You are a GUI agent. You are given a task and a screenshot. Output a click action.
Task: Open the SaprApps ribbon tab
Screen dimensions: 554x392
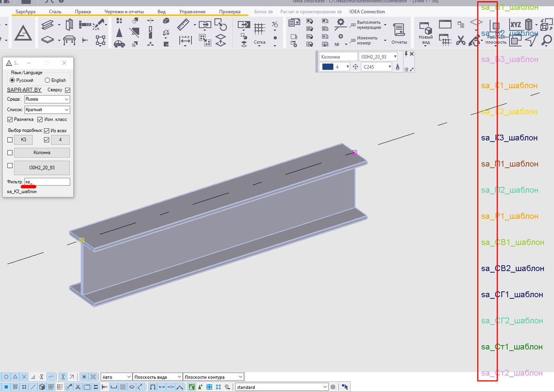coord(25,12)
